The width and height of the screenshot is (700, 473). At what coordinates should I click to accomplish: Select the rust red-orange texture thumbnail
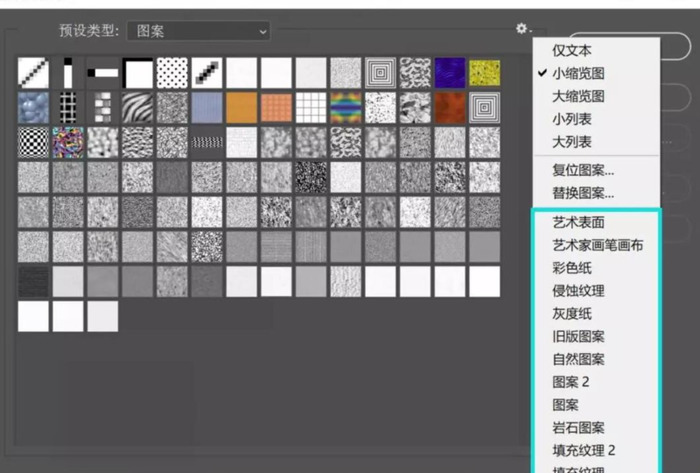[450, 108]
